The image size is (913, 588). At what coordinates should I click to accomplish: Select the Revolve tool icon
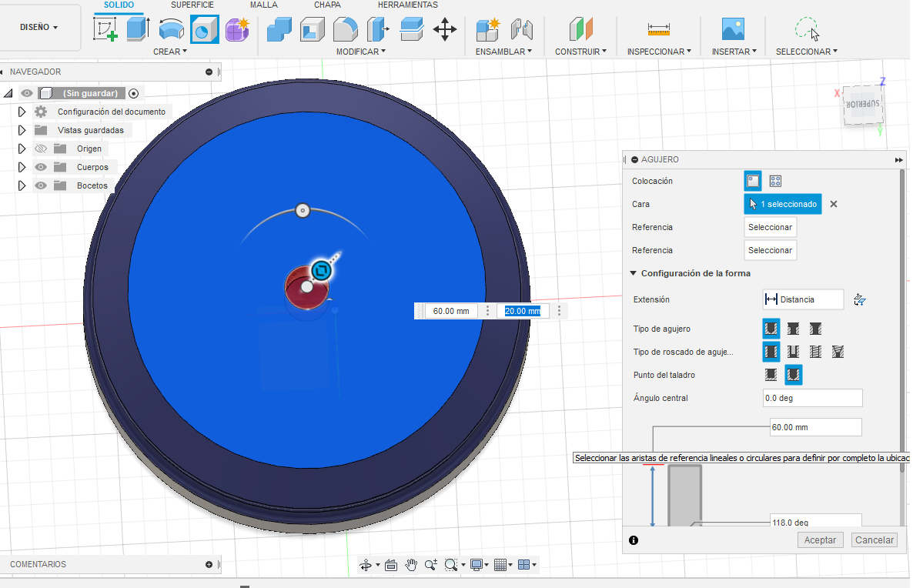tap(171, 30)
